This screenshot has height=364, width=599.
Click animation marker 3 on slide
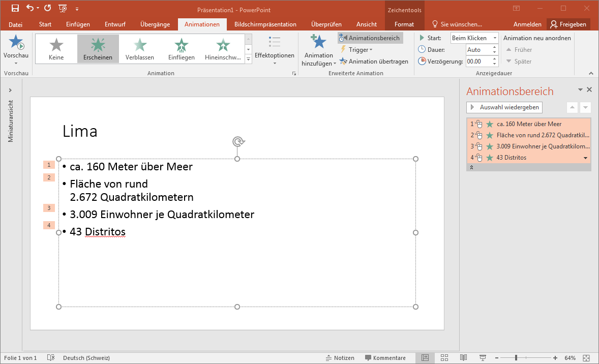pyautogui.click(x=49, y=208)
